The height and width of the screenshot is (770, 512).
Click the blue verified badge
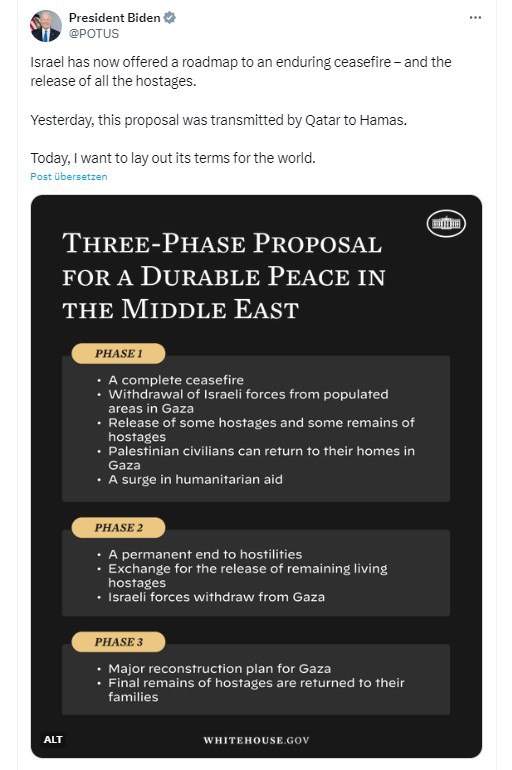click(x=169, y=18)
